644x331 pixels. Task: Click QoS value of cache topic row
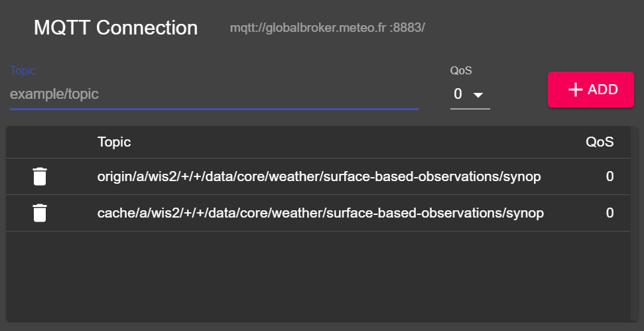(x=610, y=213)
